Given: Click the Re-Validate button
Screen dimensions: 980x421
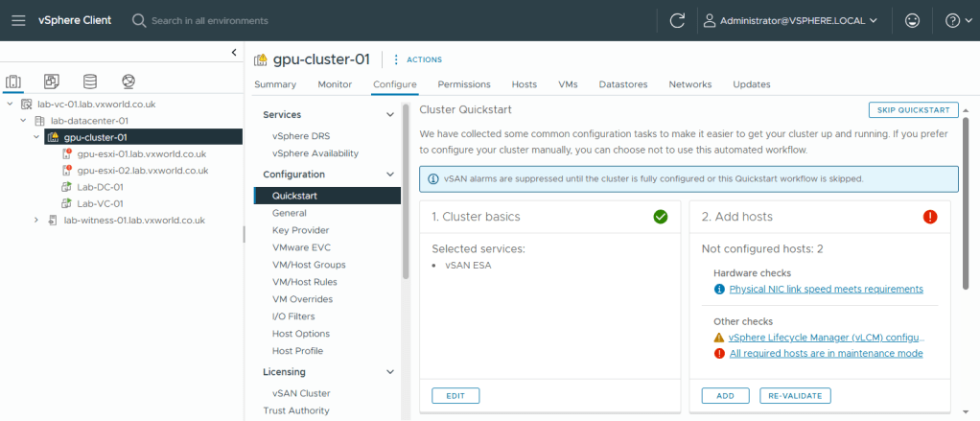Looking at the screenshot, I should coord(795,395).
